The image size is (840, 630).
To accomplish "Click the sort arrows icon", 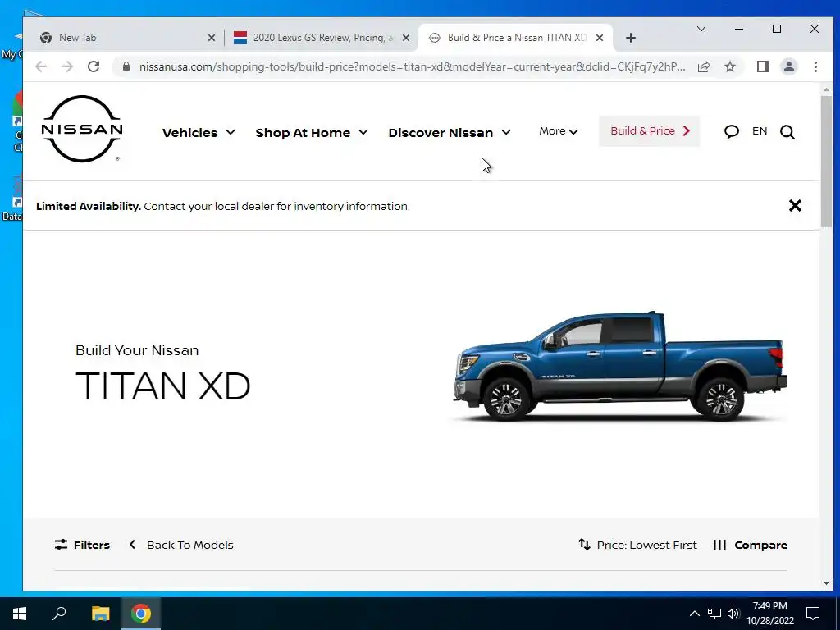I will pyautogui.click(x=584, y=545).
